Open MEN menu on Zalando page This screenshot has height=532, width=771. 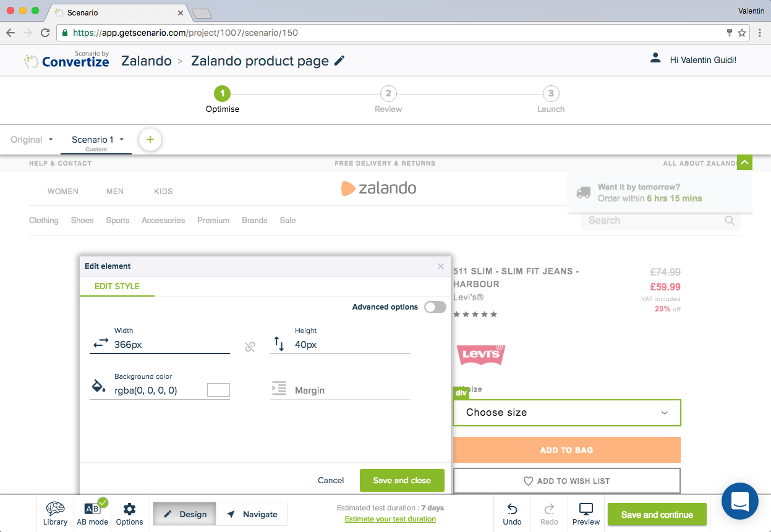click(115, 192)
